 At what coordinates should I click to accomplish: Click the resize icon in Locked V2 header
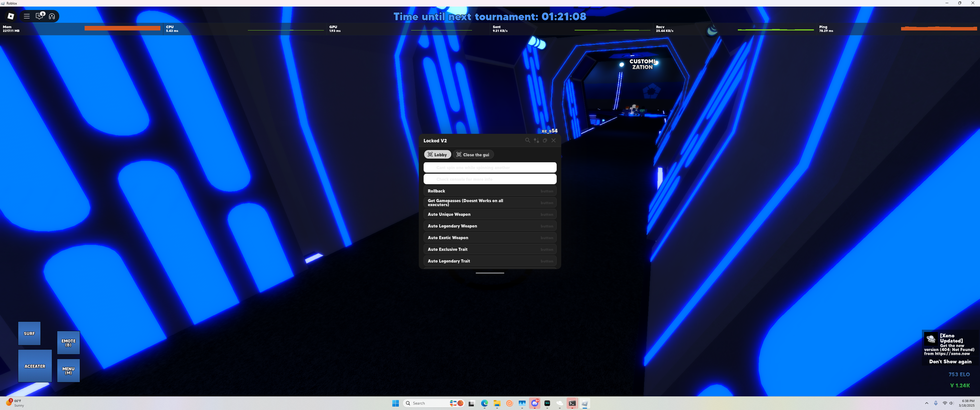[545, 140]
